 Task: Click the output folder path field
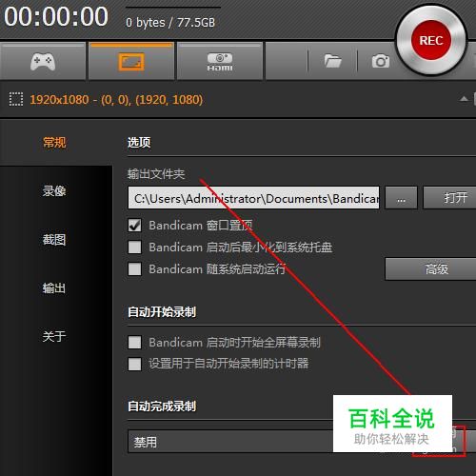[x=253, y=198]
